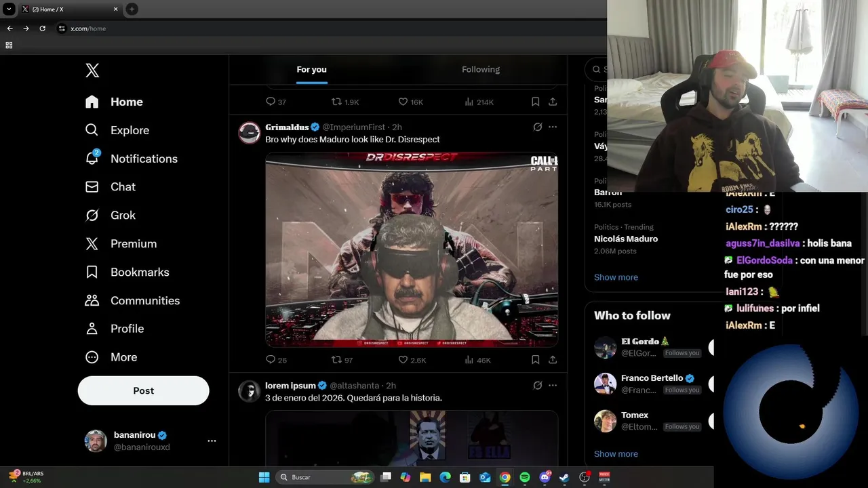
Task: Open the Premium page
Action: [x=121, y=243]
